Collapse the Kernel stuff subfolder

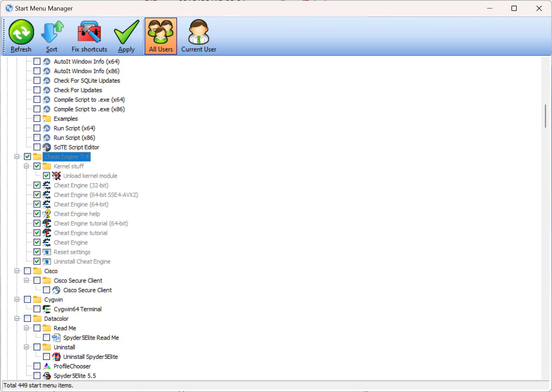26,166
